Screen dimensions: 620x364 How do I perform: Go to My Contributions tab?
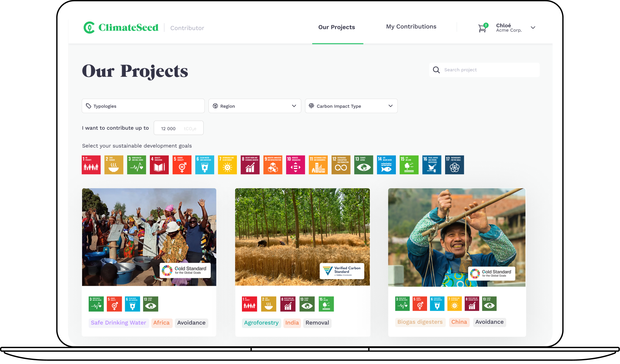coord(411,27)
